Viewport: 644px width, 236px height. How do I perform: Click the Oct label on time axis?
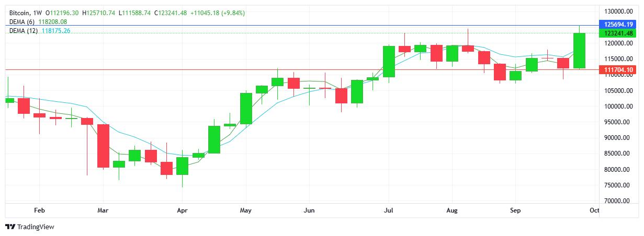click(x=594, y=210)
